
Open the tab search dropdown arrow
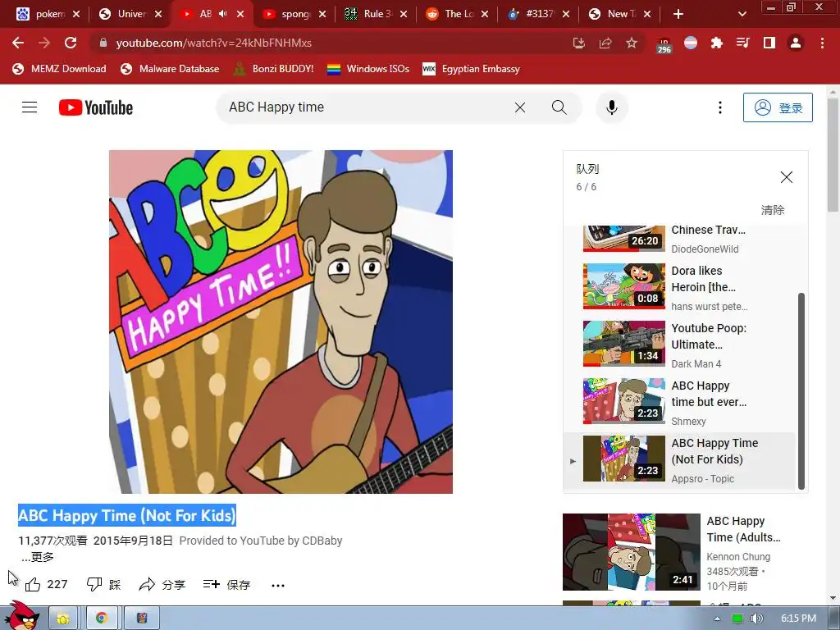click(742, 14)
